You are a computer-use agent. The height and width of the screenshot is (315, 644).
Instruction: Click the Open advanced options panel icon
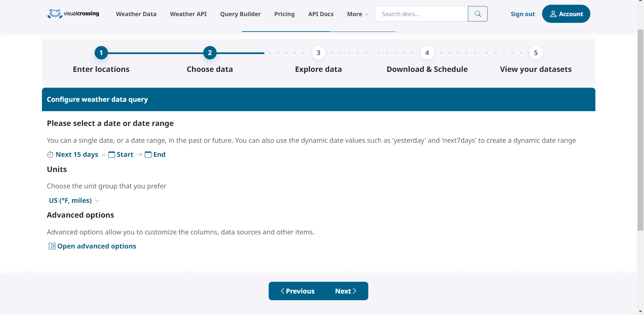click(x=52, y=246)
